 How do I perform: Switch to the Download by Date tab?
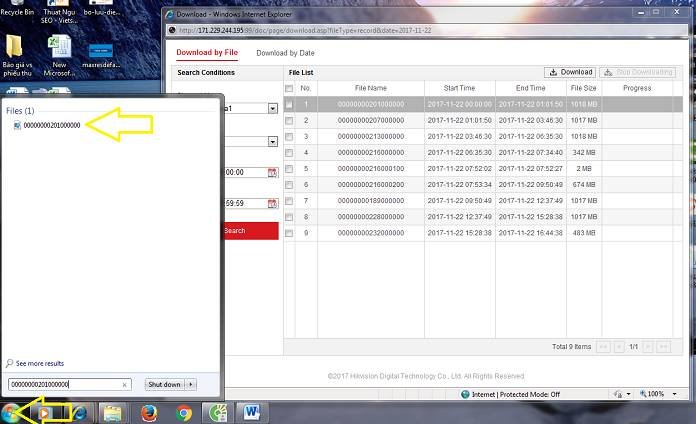(x=284, y=52)
